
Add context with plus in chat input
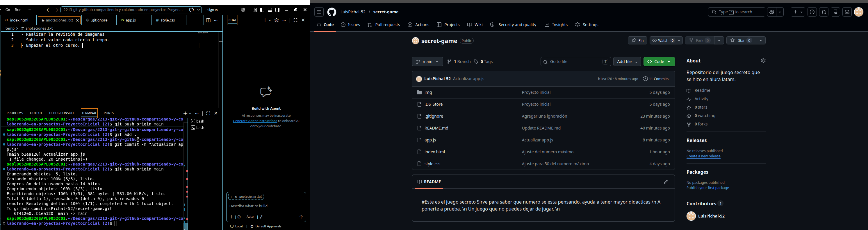[x=231, y=217]
